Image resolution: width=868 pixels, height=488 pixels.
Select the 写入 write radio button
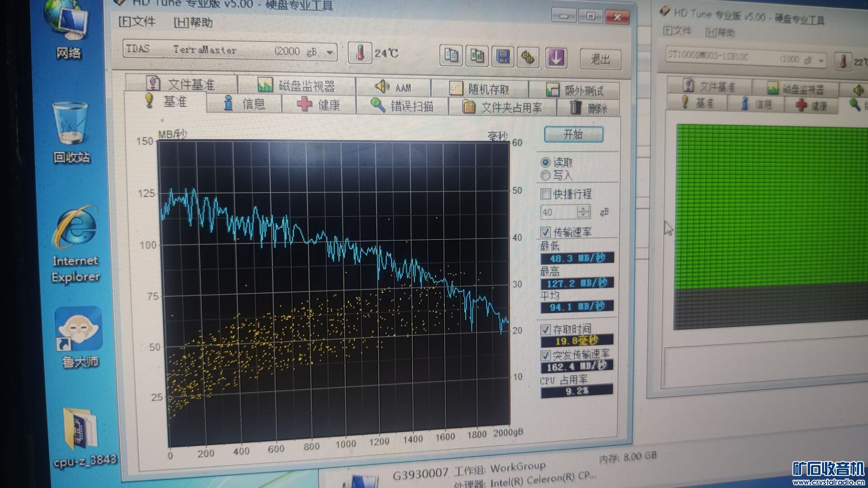[x=546, y=175]
